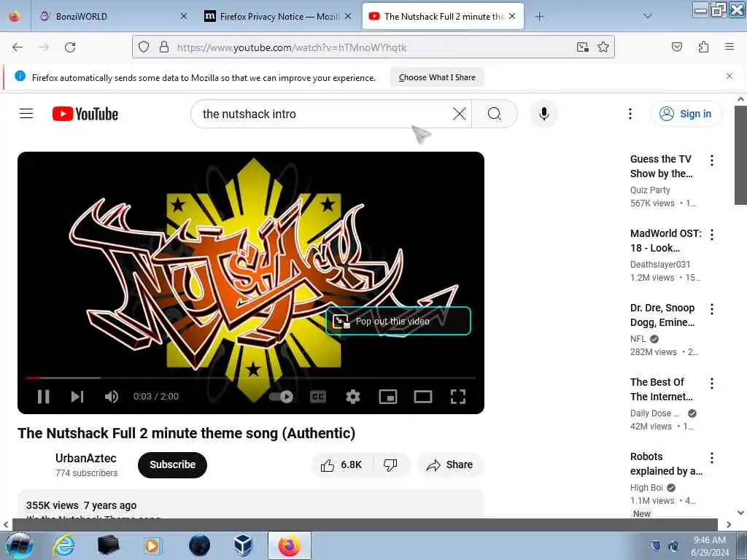747x560 pixels.
Task: Close the Firefox Privacy Notice tab
Action: click(x=348, y=16)
